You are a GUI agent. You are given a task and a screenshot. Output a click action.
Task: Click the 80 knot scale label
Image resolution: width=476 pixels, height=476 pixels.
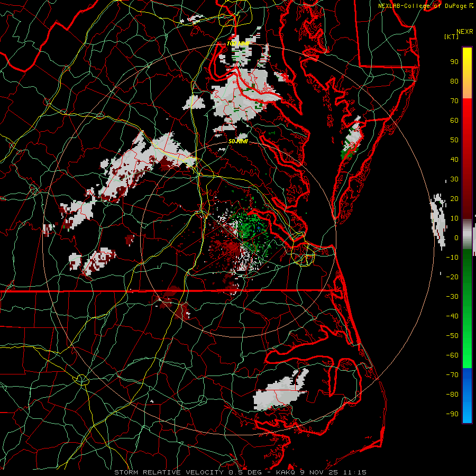(x=454, y=81)
